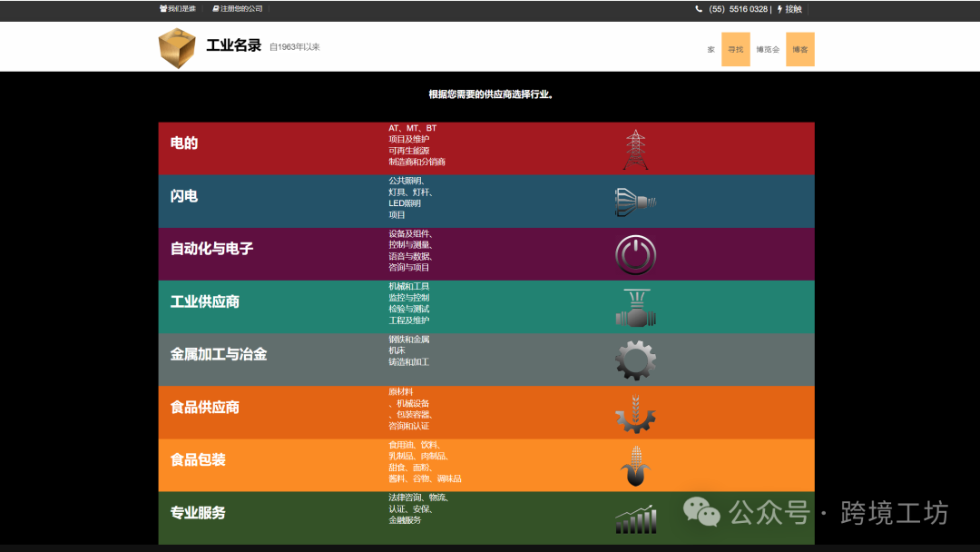Image resolution: width=980 pixels, height=552 pixels.
Task: Click the wheat and gear icon in 食品供应商 row
Action: [635, 413]
